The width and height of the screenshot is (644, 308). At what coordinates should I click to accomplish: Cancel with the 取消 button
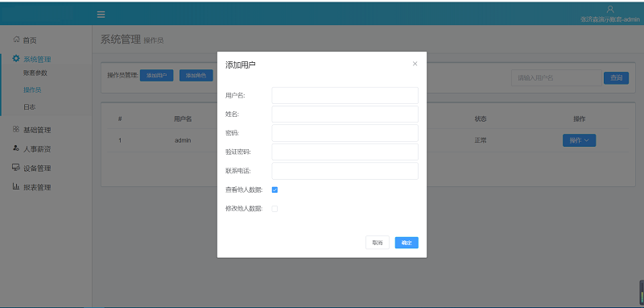pyautogui.click(x=378, y=243)
